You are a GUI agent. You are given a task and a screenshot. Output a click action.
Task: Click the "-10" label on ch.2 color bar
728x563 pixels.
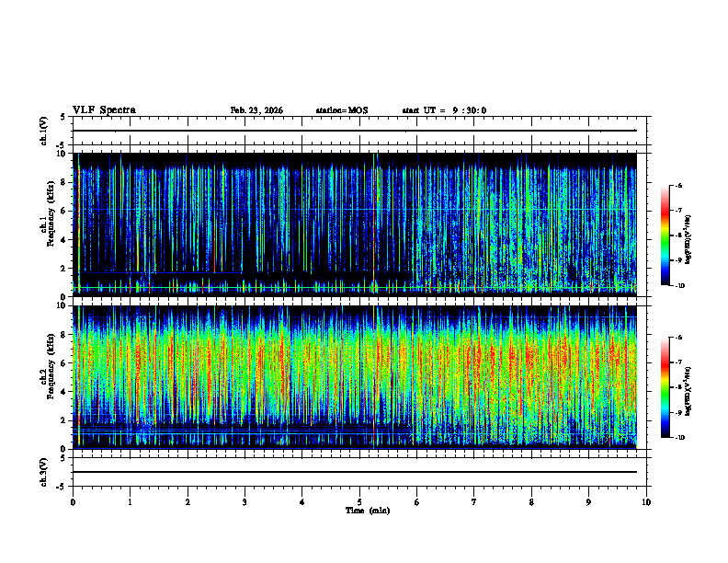(x=680, y=438)
